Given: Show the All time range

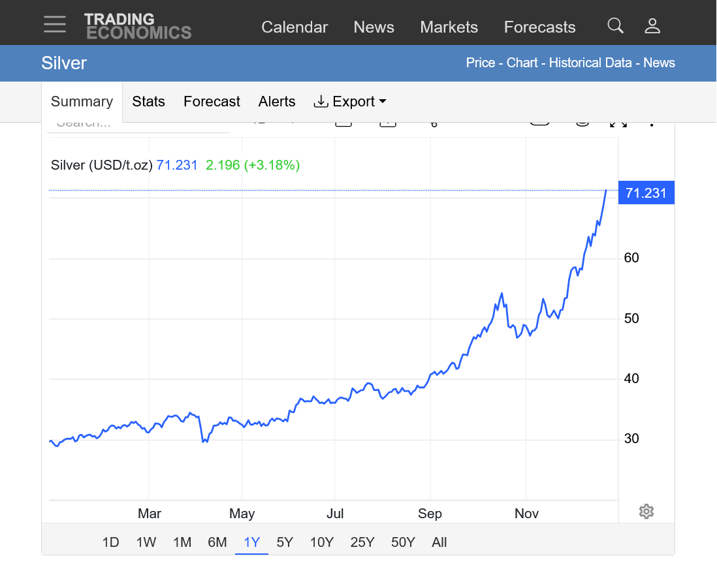Looking at the screenshot, I should [x=439, y=542].
